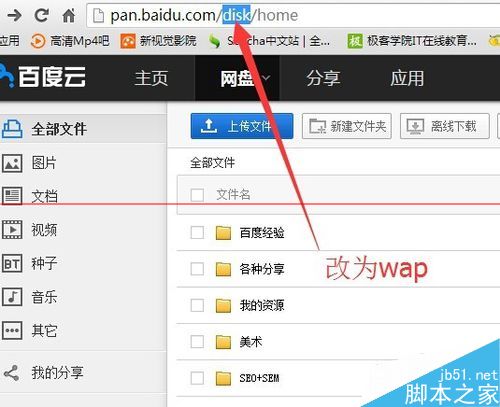
Task: Open the 极客学院IT在线教育 bookmark
Action: pyautogui.click(x=412, y=41)
